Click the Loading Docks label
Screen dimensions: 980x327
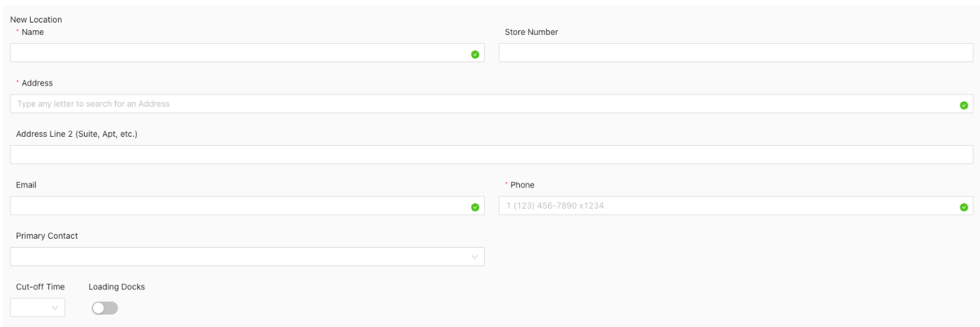tap(116, 287)
